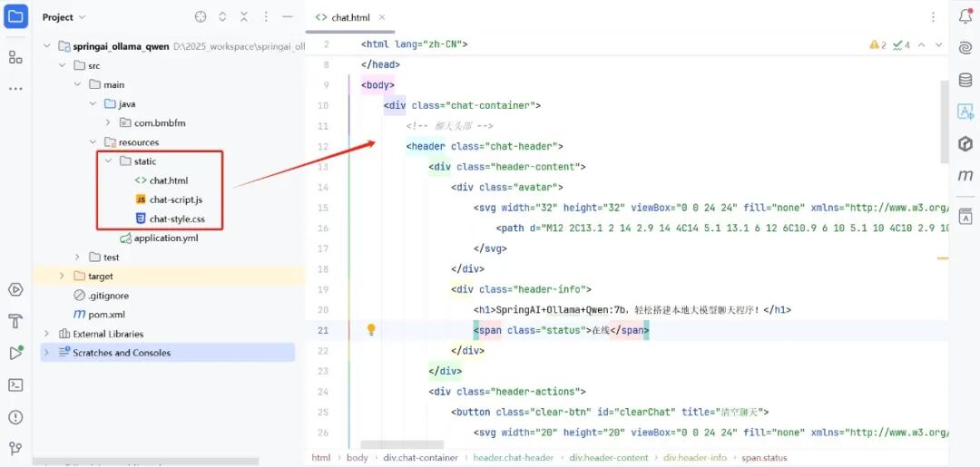This screenshot has height=467, width=980.
Task: Expand the target folder
Action: pos(62,276)
